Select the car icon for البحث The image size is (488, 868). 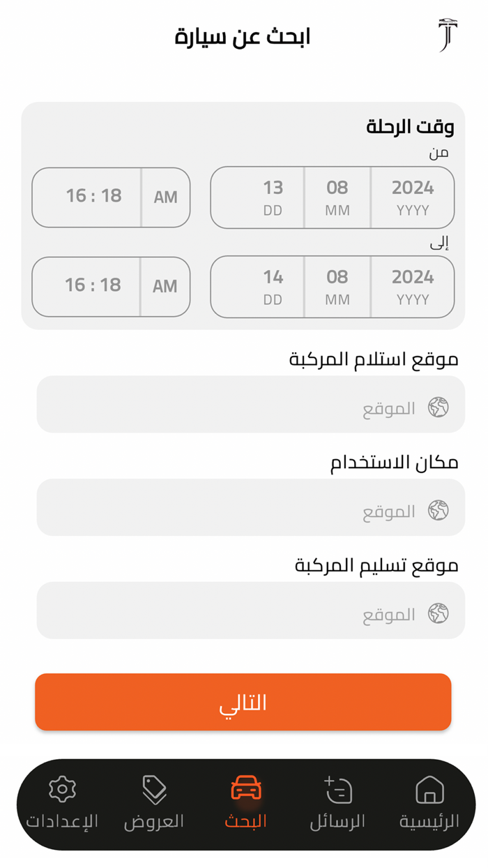245,788
